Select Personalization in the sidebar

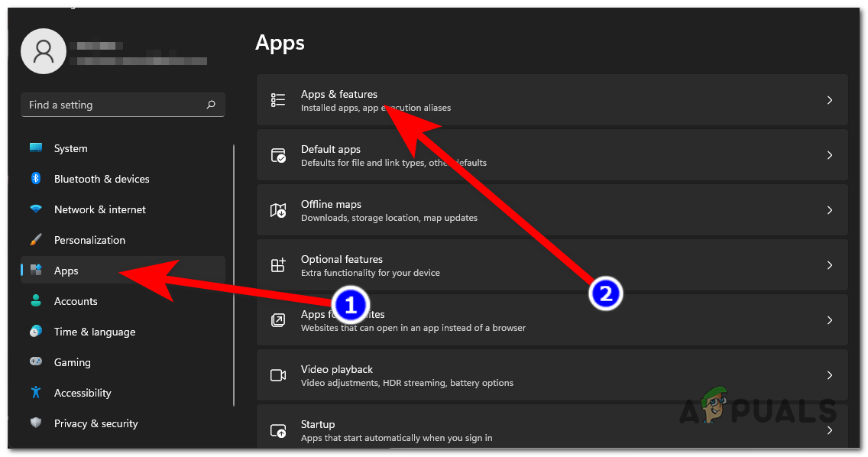[x=123, y=239]
